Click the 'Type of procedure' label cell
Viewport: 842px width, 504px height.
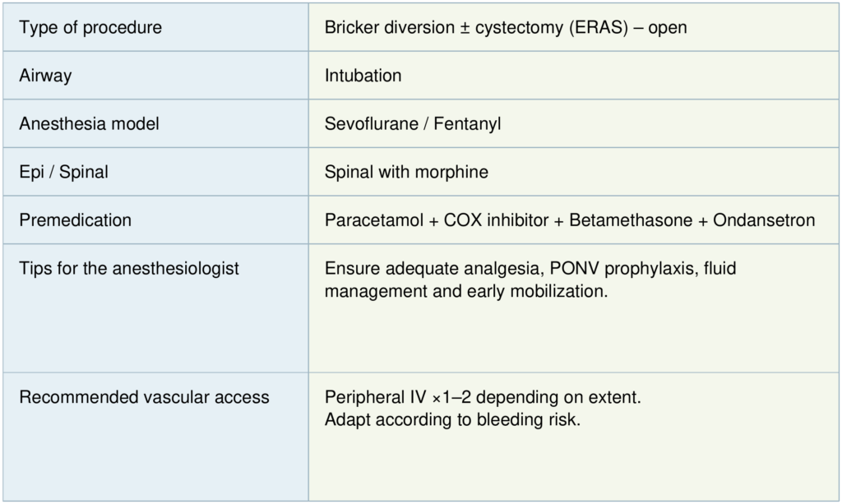click(90, 28)
